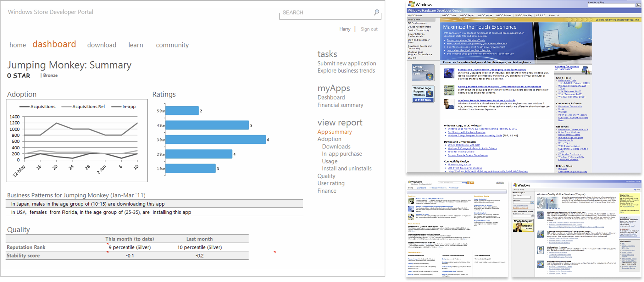644x282 pixels.
Task: Open Windows Summit 2010 New Sessions Available link
Action: click(486, 101)
